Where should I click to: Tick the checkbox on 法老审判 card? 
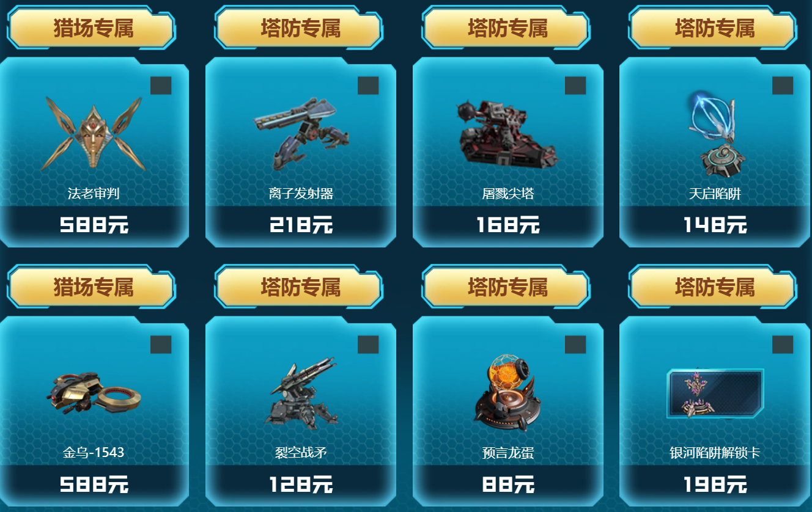pos(161,86)
